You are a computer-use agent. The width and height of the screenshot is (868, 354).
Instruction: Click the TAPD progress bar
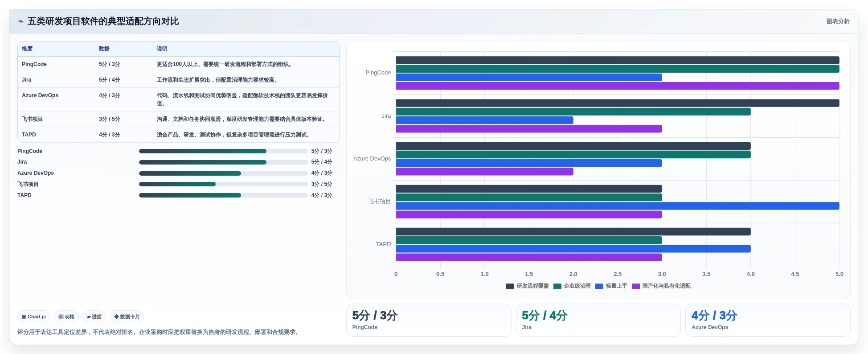(x=223, y=195)
